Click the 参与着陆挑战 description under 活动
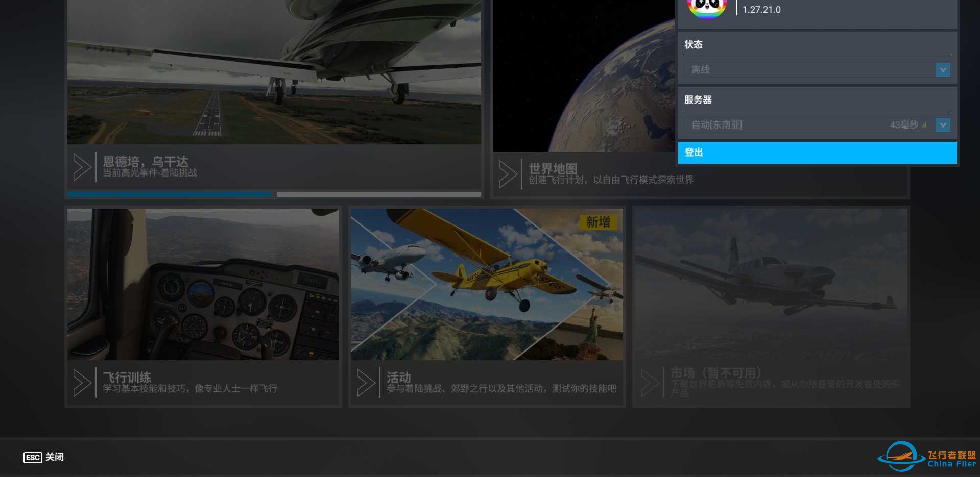This screenshot has width=980, height=477. click(x=501, y=389)
